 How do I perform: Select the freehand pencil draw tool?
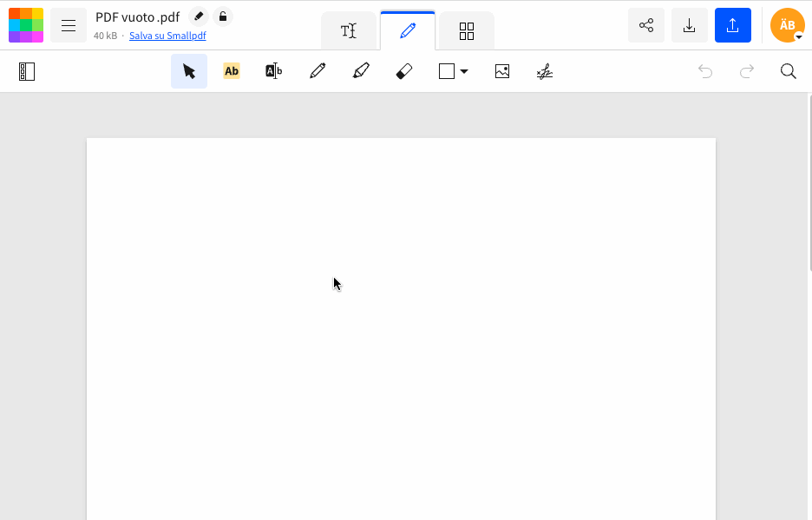point(318,71)
